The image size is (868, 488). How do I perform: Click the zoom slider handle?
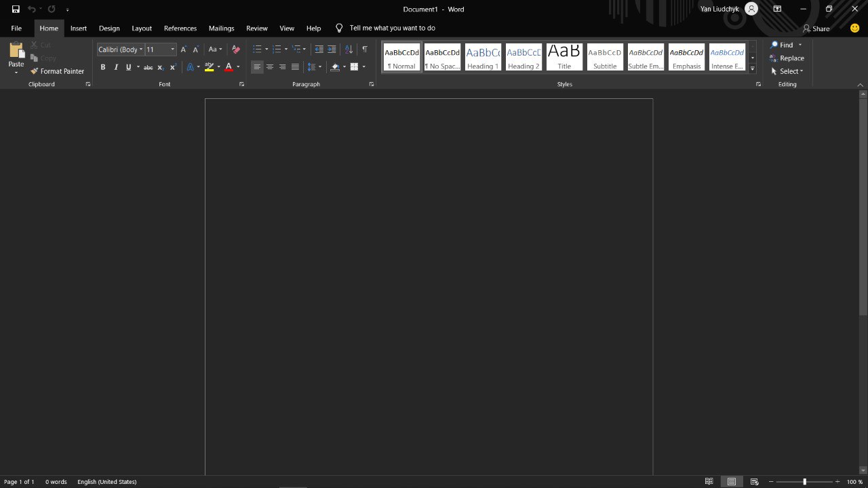click(x=805, y=482)
